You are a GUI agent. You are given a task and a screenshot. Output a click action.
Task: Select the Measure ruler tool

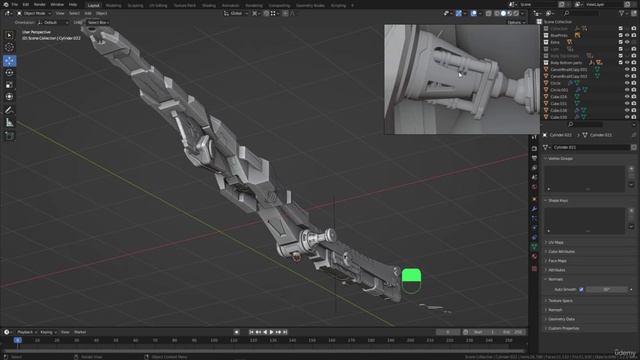9,122
